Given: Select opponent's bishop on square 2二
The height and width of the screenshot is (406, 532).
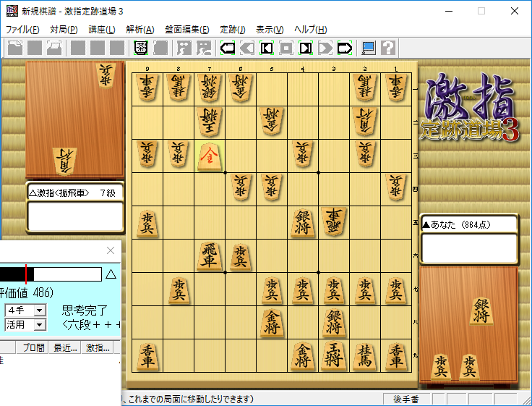Looking at the screenshot, I should [365, 122].
